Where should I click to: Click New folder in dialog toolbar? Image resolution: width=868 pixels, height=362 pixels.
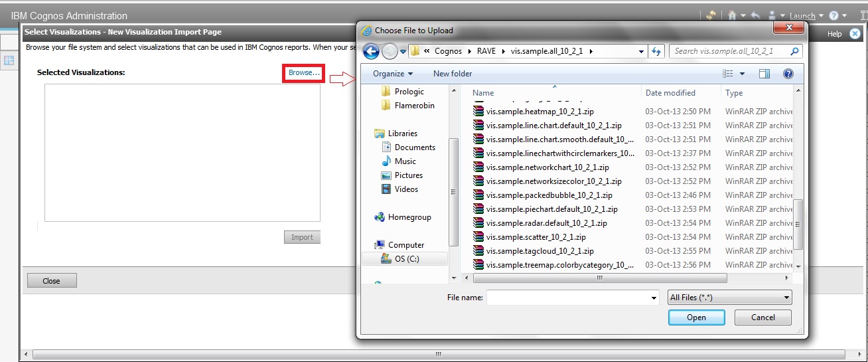pos(453,74)
